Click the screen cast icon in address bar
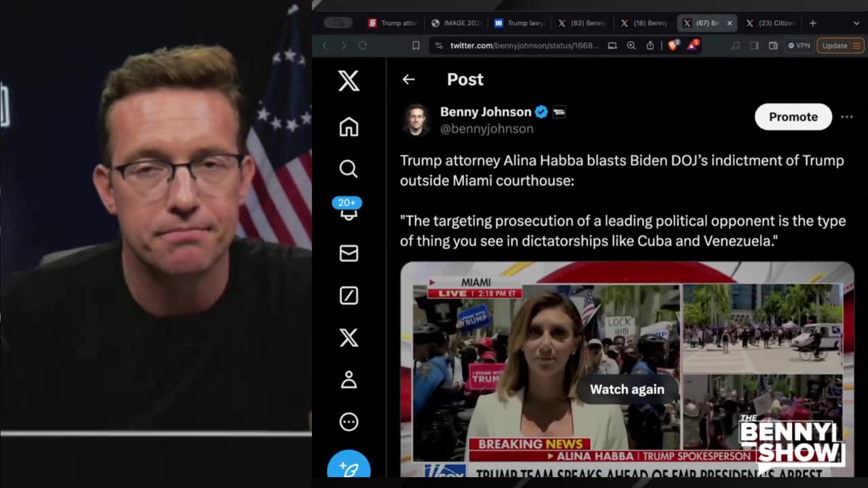This screenshot has height=488, width=868. pyautogui.click(x=612, y=45)
